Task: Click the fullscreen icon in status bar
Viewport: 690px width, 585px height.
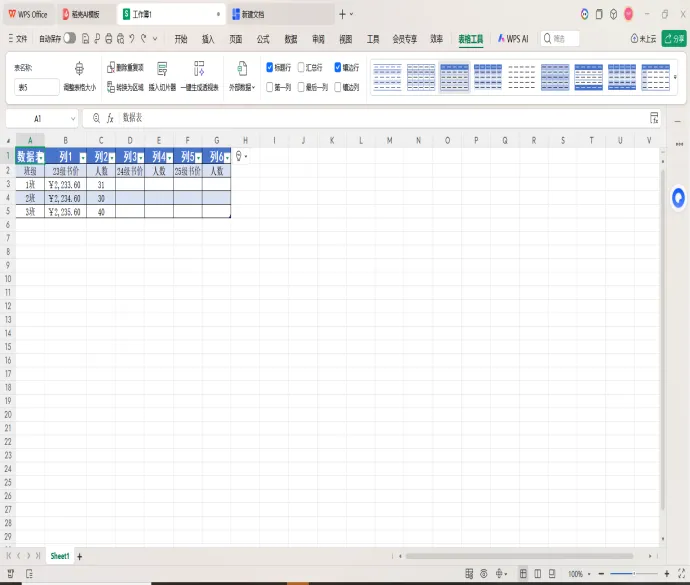Action: coord(681,574)
